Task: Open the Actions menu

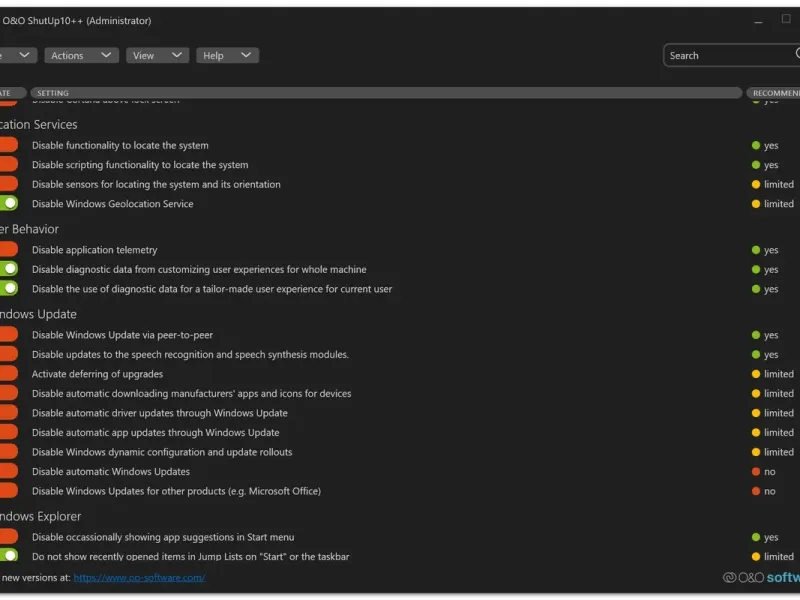Action: click(x=82, y=55)
